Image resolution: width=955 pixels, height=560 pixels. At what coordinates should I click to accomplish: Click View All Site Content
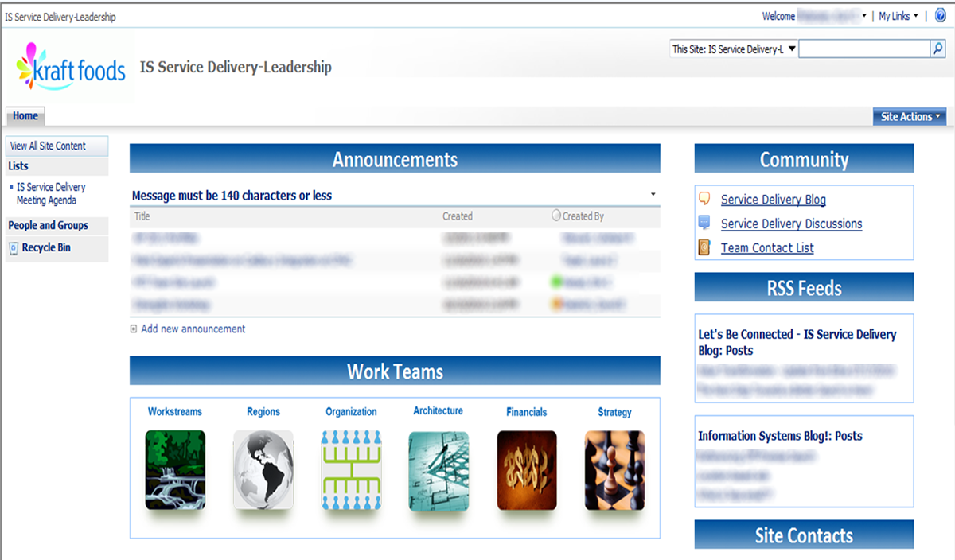[x=48, y=146]
